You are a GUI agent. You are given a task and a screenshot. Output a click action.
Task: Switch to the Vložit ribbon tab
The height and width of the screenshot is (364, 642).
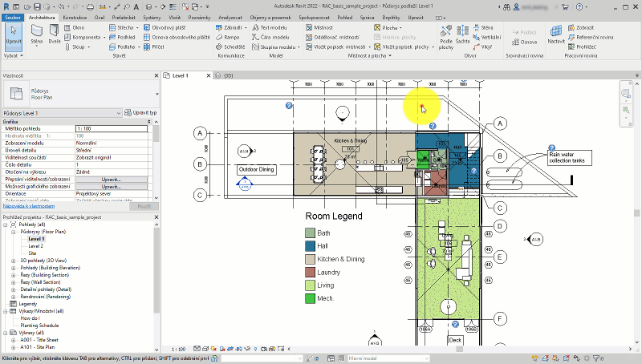click(x=174, y=18)
